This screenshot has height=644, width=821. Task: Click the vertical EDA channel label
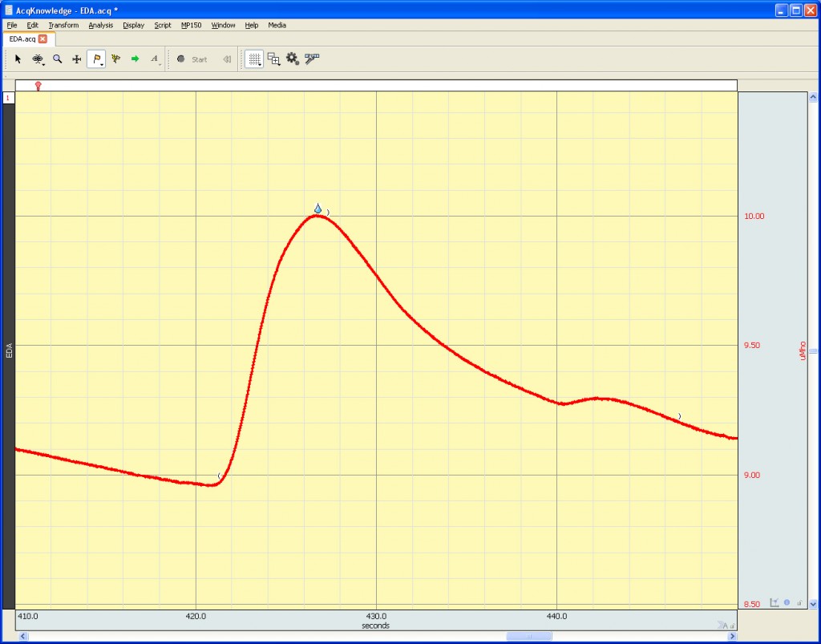(9, 350)
